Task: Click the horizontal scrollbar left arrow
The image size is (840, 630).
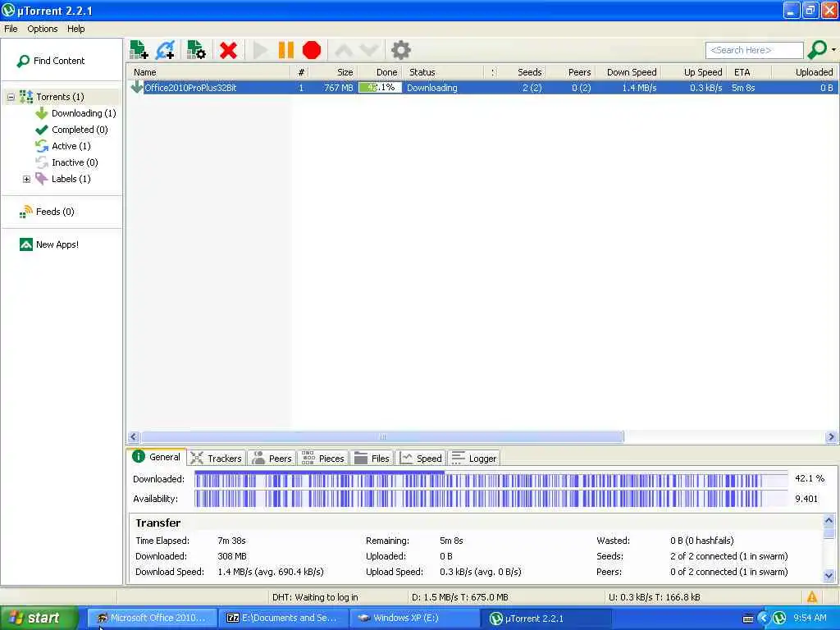Action: [x=134, y=437]
